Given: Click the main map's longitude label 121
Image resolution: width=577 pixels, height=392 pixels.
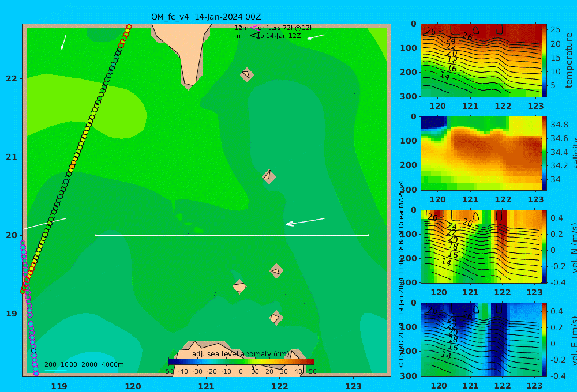Looking at the screenshot, I should pyautogui.click(x=206, y=386).
